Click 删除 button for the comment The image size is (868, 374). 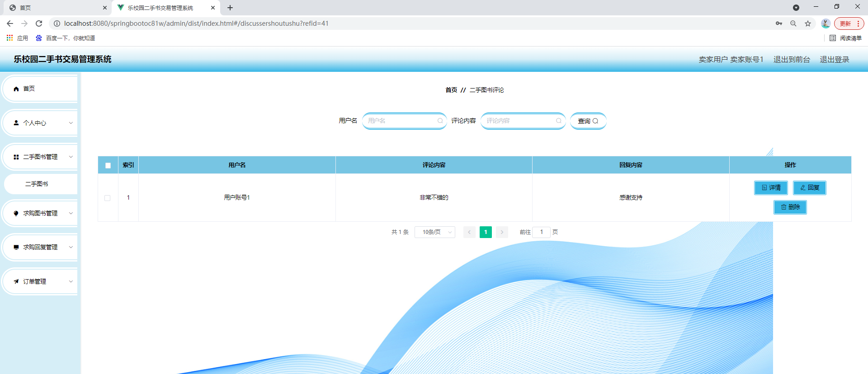790,207
